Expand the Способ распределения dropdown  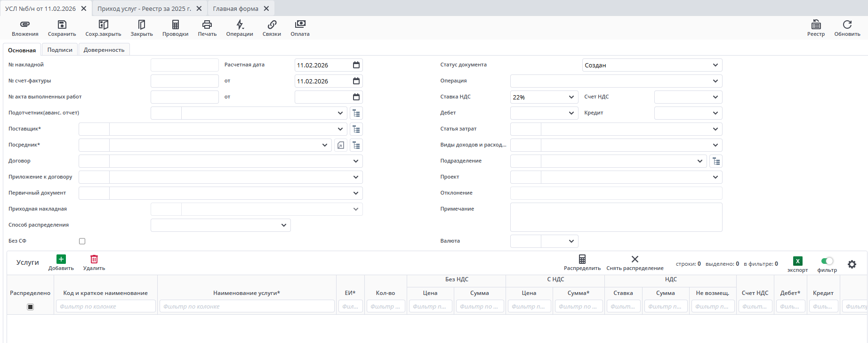(x=283, y=225)
